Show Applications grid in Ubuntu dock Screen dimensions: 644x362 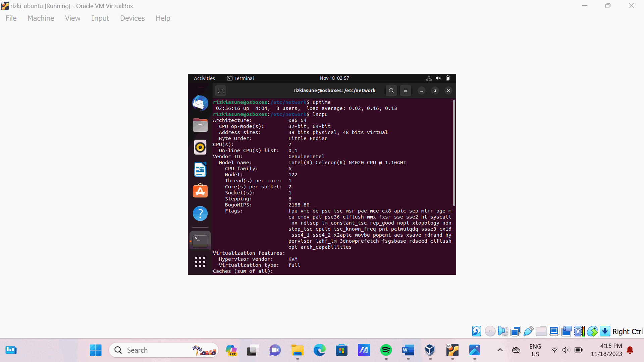(200, 262)
